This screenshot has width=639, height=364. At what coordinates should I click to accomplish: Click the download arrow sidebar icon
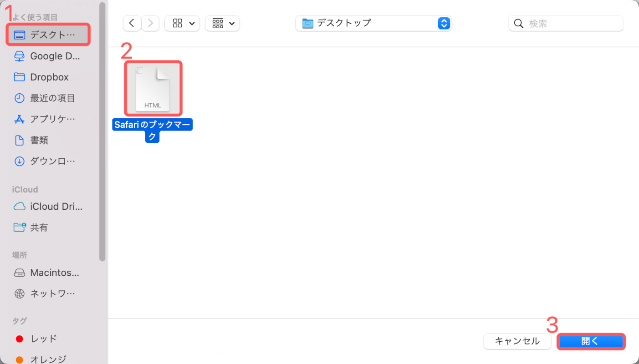[x=20, y=161]
